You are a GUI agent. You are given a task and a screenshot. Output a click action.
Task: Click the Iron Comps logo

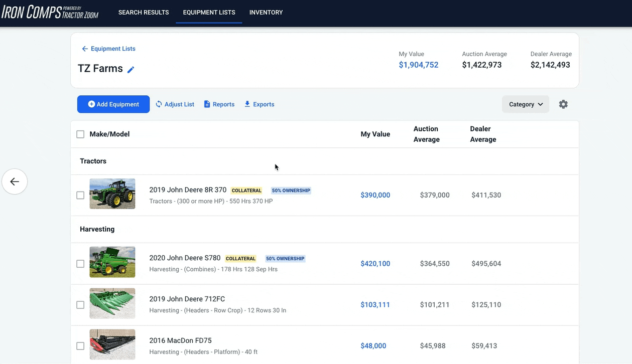[x=50, y=13]
